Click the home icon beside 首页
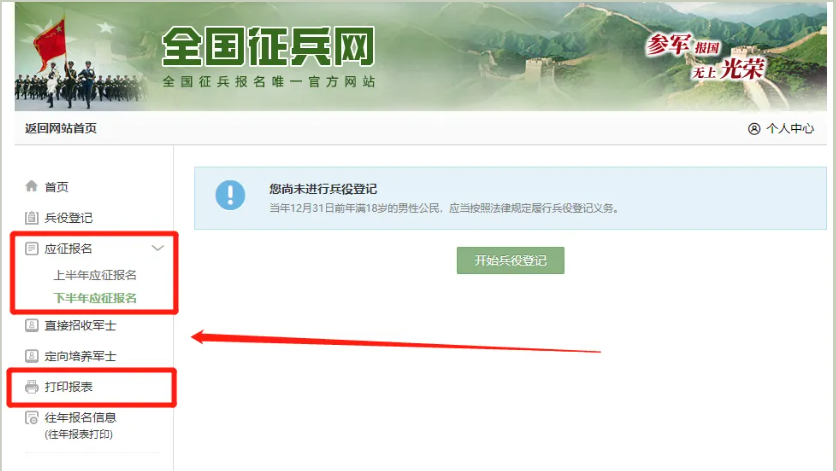Screen dimensions: 836x471 31,186
